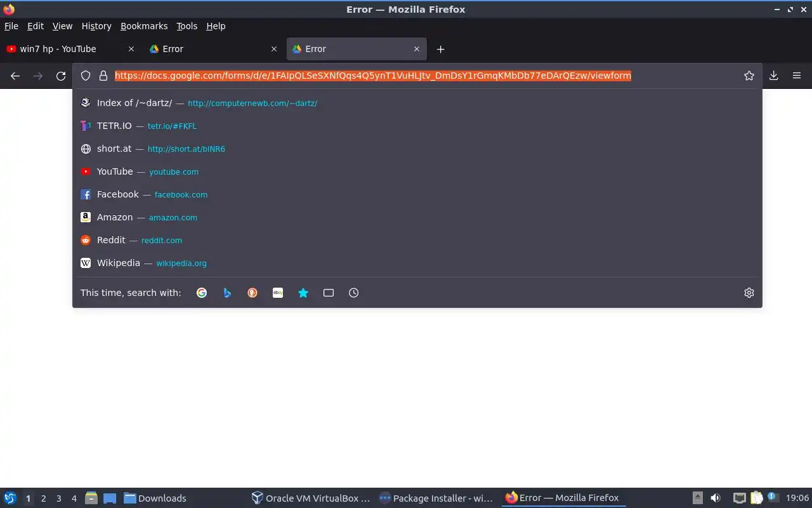Open the Firefox hamburger application menu

(x=797, y=76)
